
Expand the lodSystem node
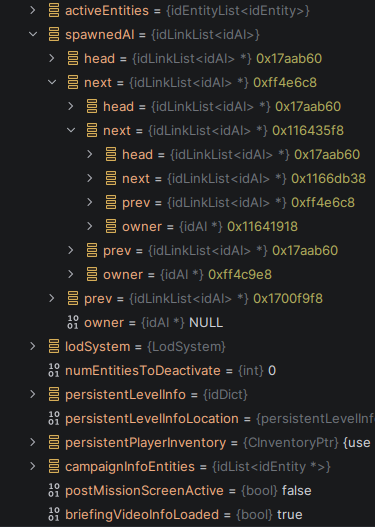pos(33,347)
